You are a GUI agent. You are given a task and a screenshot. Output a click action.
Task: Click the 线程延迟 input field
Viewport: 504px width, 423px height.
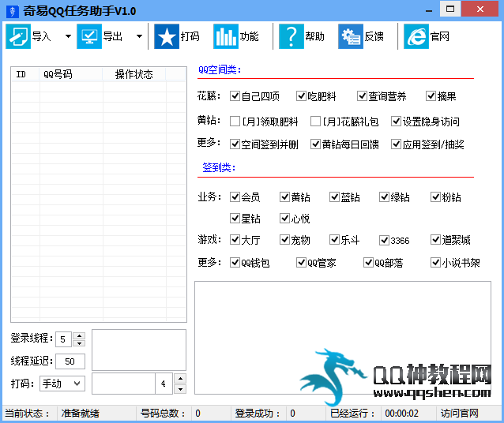(70, 361)
